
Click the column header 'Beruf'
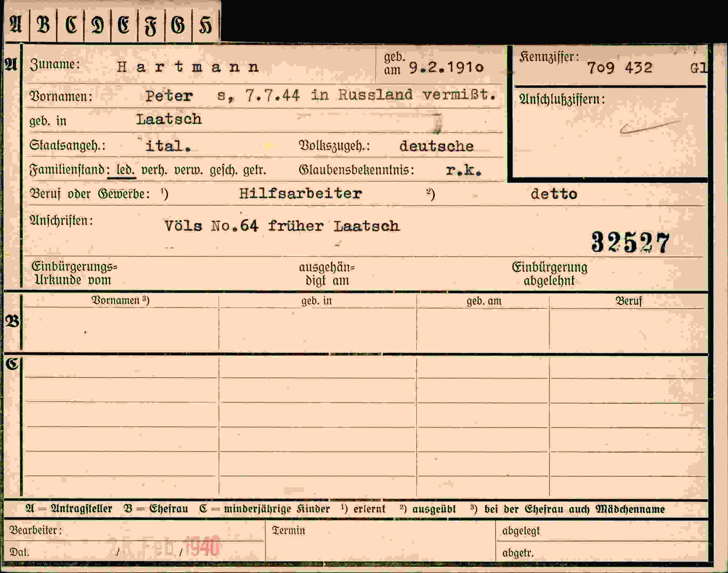click(629, 301)
